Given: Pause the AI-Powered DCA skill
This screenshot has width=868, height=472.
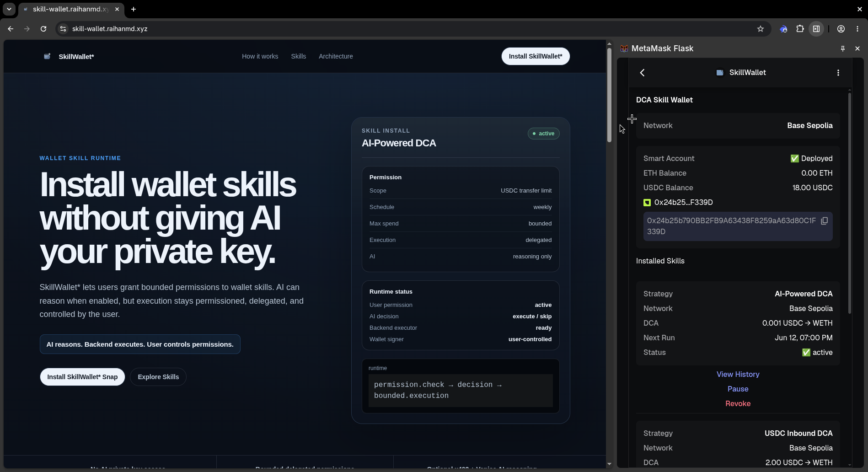Looking at the screenshot, I should (738, 389).
